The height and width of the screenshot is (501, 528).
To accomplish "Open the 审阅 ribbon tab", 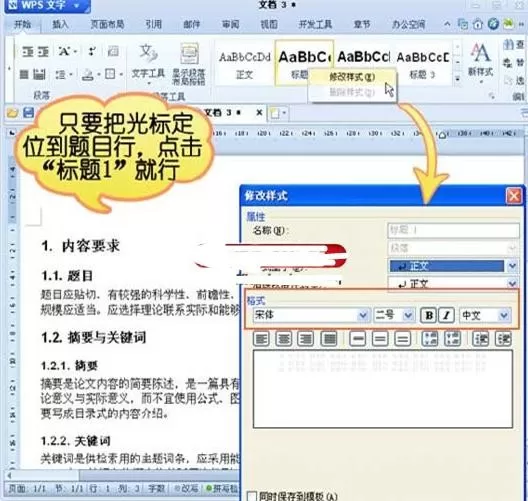I will point(231,24).
